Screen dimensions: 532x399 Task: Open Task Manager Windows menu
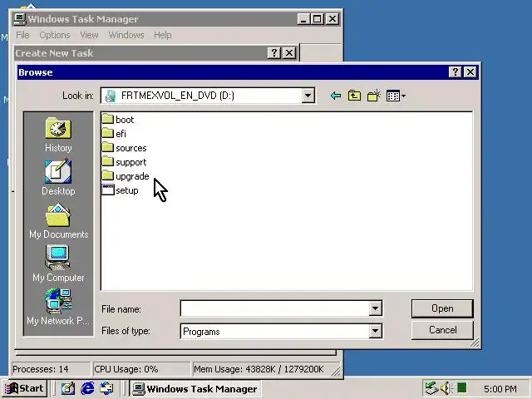coord(126,35)
